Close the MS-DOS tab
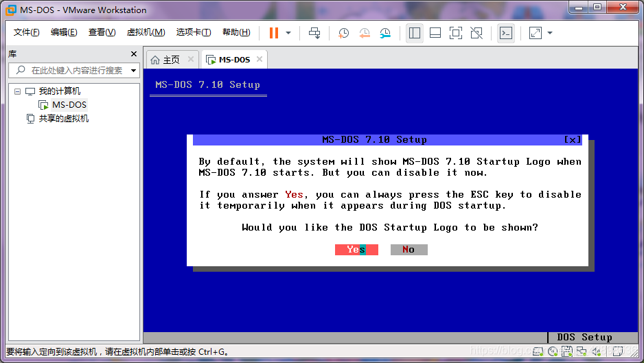 (259, 59)
